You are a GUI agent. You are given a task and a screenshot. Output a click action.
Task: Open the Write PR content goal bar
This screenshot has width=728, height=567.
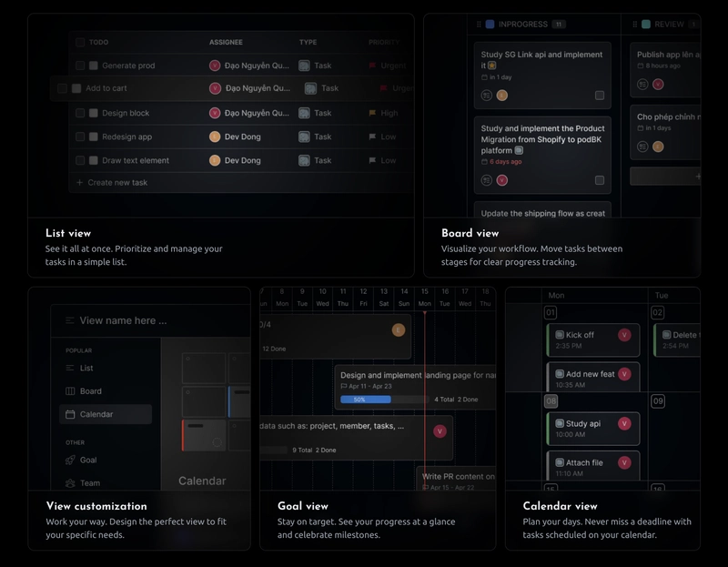[456, 479]
